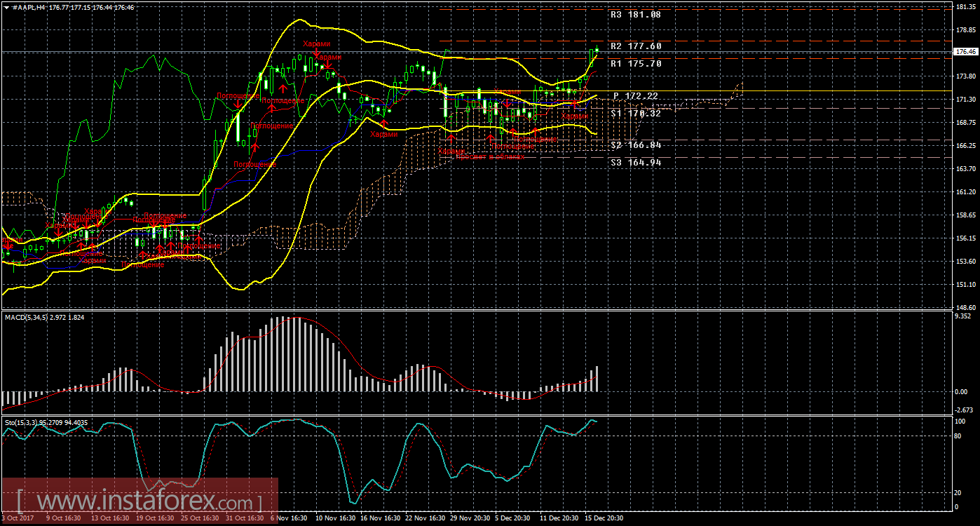Image resolution: width=980 pixels, height=526 pixels.
Task: Click the #AAPL,H4 symbol title
Action: tap(27, 6)
